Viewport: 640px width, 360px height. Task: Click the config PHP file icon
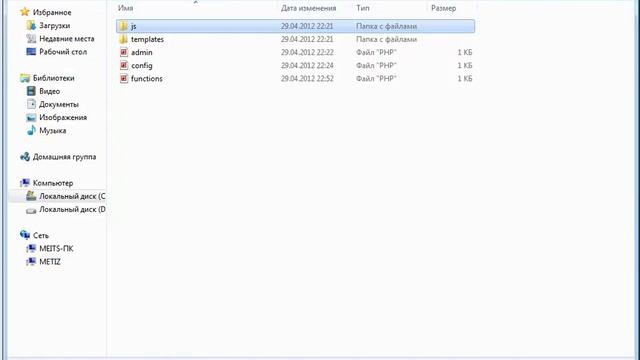coord(124,65)
